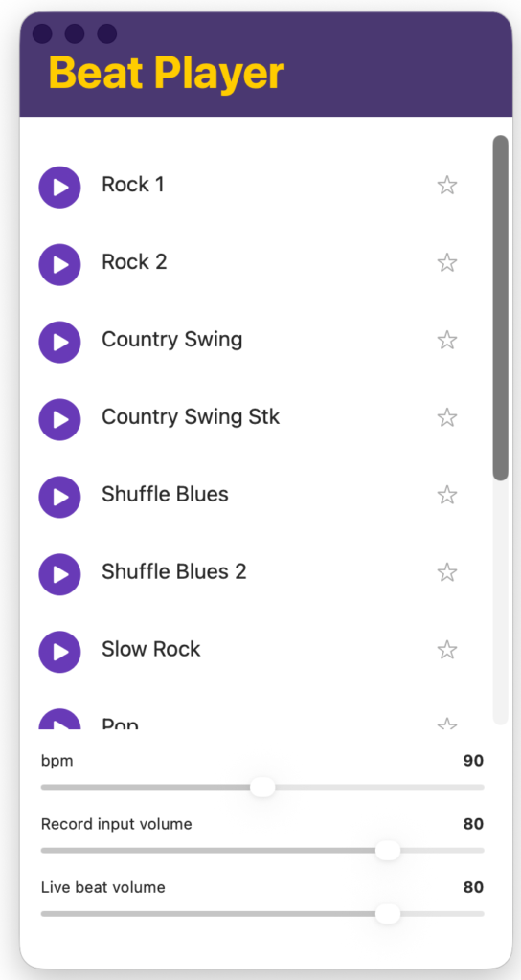The width and height of the screenshot is (521, 980).
Task: Star the Shuffle Blues beat
Action: click(446, 495)
